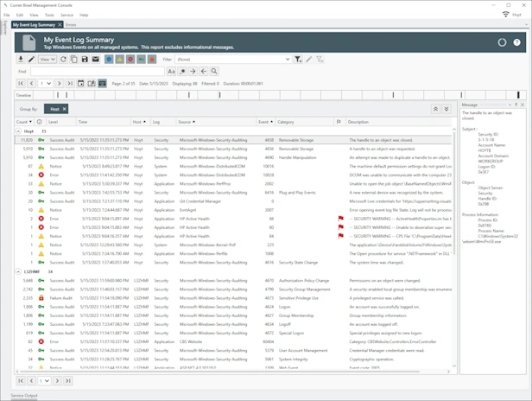Open the Tools menu
Viewport: 532px width, 401px height.
click(x=49, y=15)
